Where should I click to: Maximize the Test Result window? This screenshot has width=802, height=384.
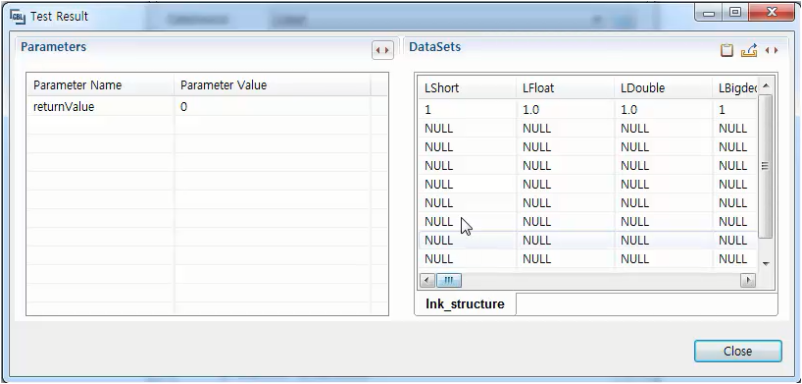point(735,12)
